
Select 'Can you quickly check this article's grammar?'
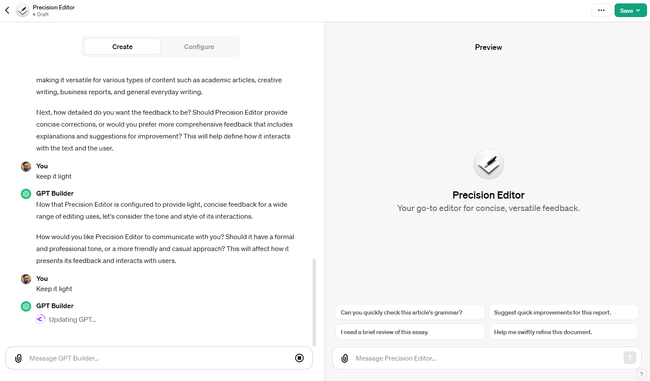coord(410,312)
